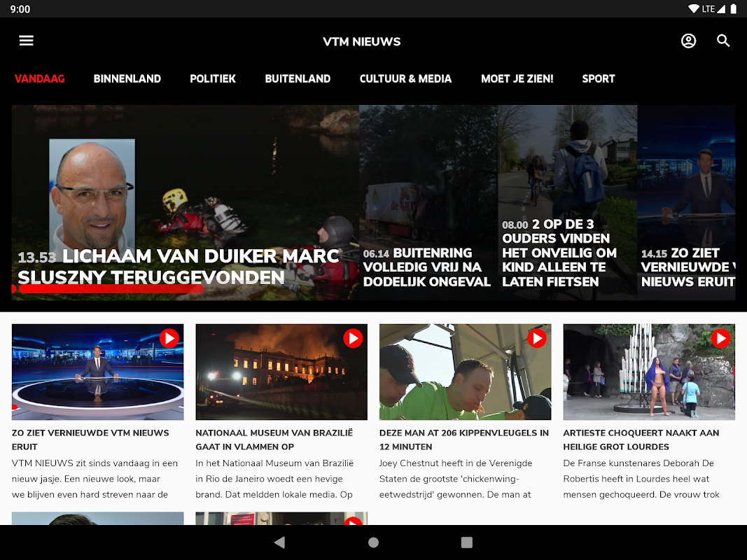Open the user account profile icon
This screenshot has height=560, width=747.
tap(688, 41)
